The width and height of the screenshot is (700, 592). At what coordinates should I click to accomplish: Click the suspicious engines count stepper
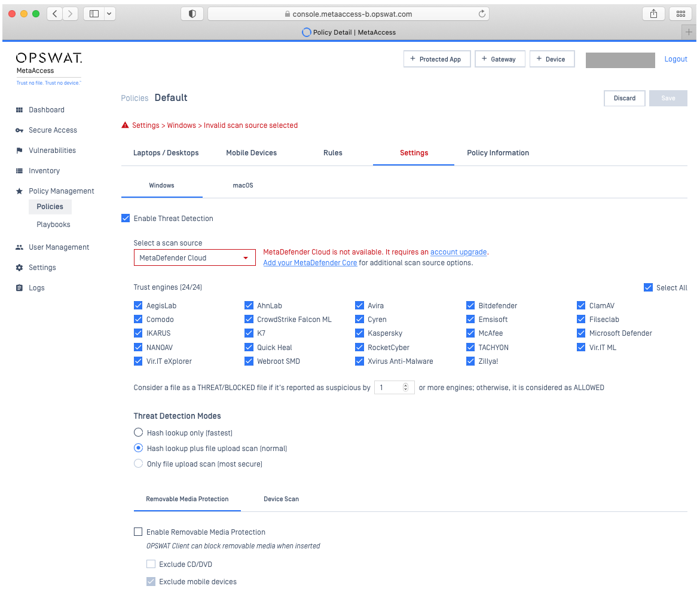tap(405, 387)
